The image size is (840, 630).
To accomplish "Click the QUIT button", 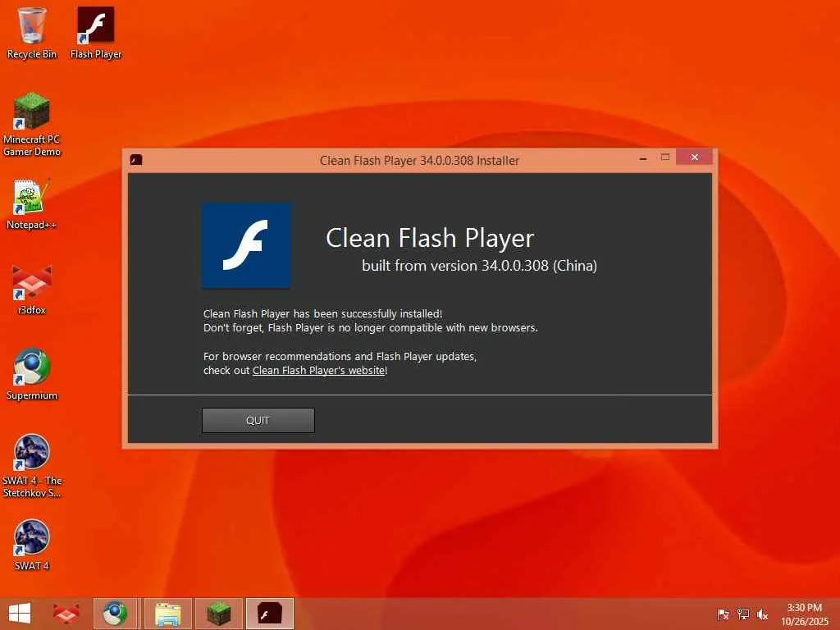I will 258,421.
